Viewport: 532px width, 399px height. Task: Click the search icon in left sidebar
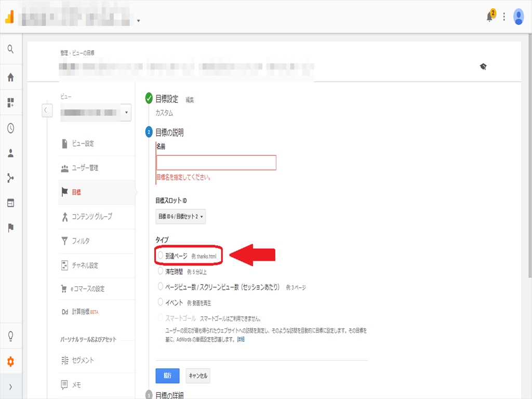click(10, 49)
